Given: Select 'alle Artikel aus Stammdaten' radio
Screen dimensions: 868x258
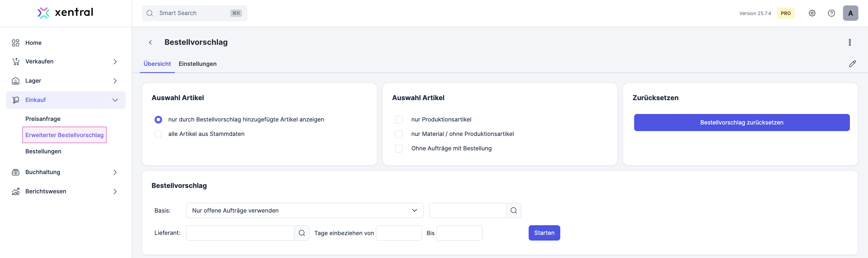Looking at the screenshot, I should click(158, 134).
